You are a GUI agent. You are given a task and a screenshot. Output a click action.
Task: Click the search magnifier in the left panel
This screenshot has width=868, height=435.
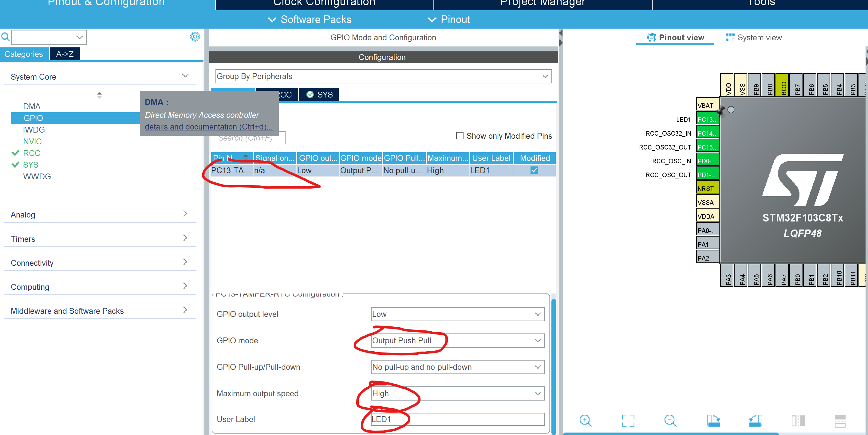[x=6, y=37]
